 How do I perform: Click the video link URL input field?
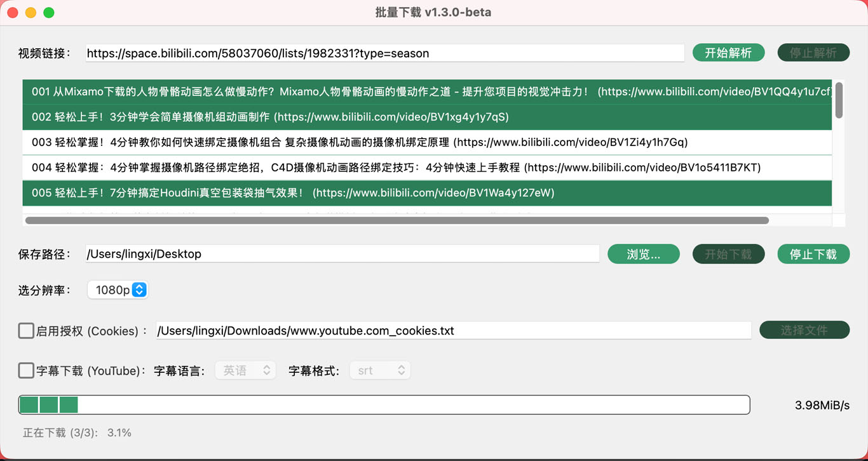384,53
